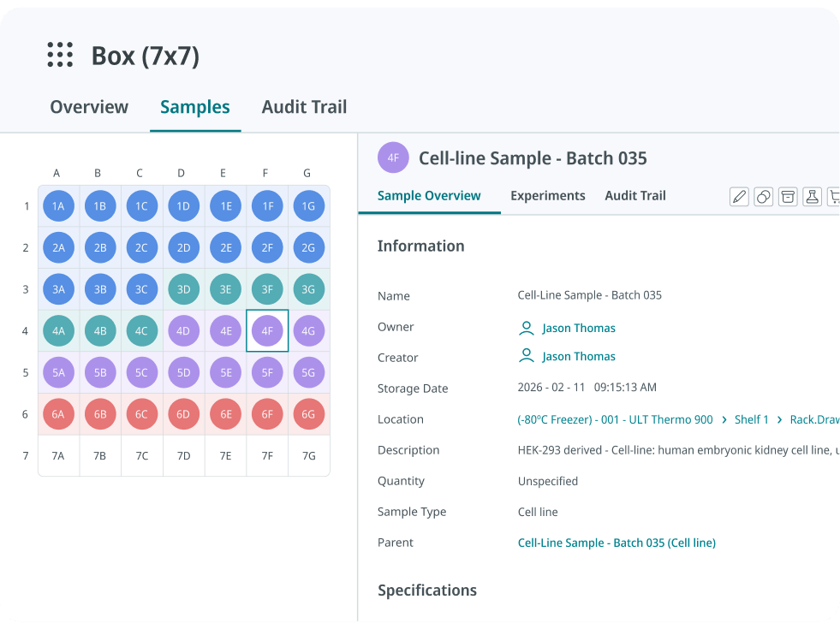
Task: Open parent Cell-Line Sample - Batch 035 link
Action: pos(617,543)
